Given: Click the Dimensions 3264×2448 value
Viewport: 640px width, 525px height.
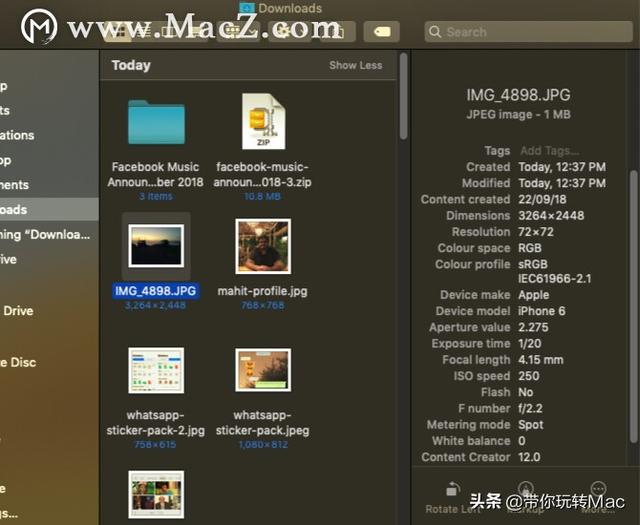Looking at the screenshot, I should coord(551,216).
